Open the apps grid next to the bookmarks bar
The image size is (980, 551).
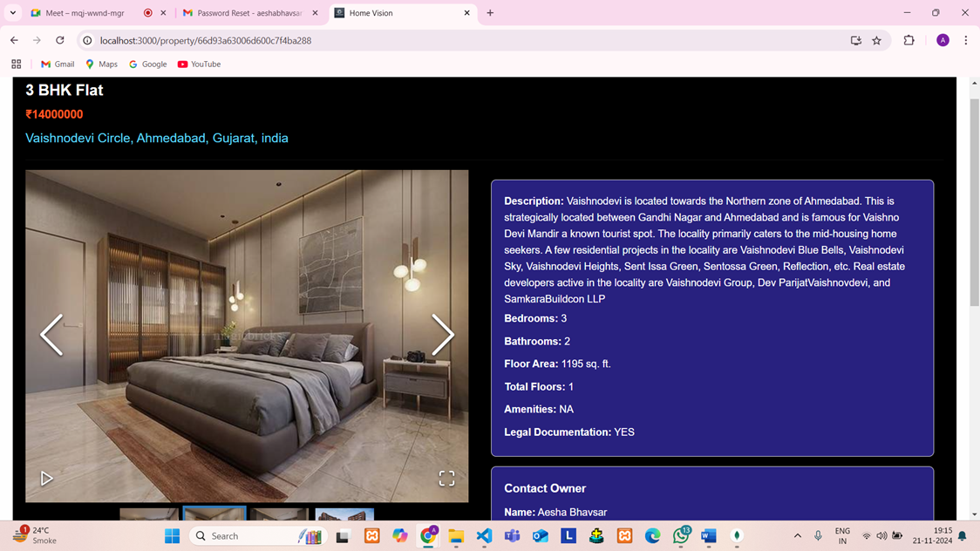coord(16,64)
